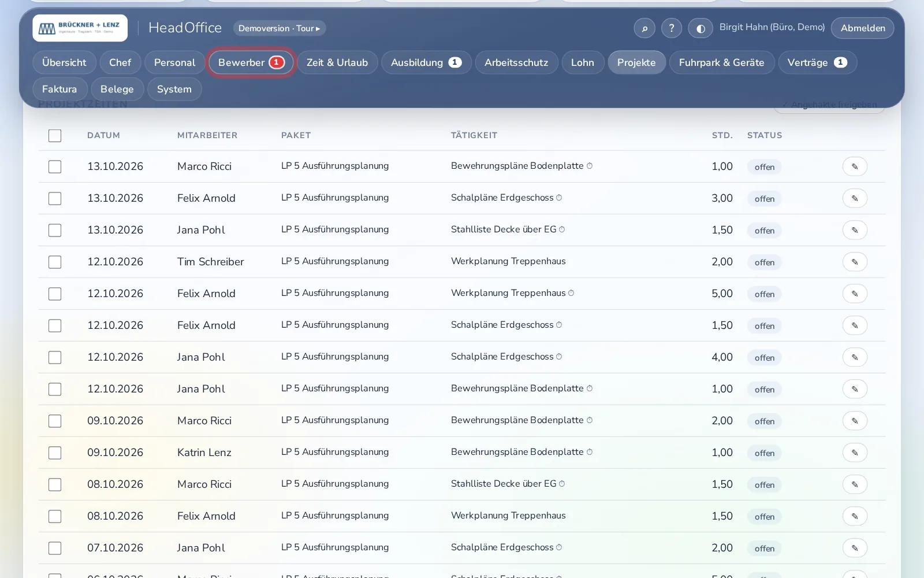Viewport: 924px width, 578px height.
Task: Switch to the Lohn tab
Action: 583,62
